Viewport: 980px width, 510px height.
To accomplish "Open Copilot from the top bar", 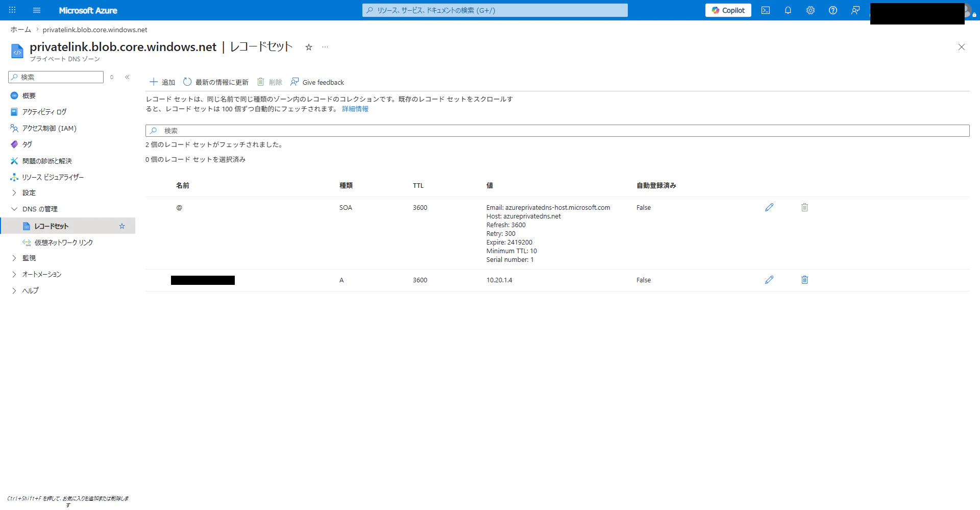I will [728, 10].
